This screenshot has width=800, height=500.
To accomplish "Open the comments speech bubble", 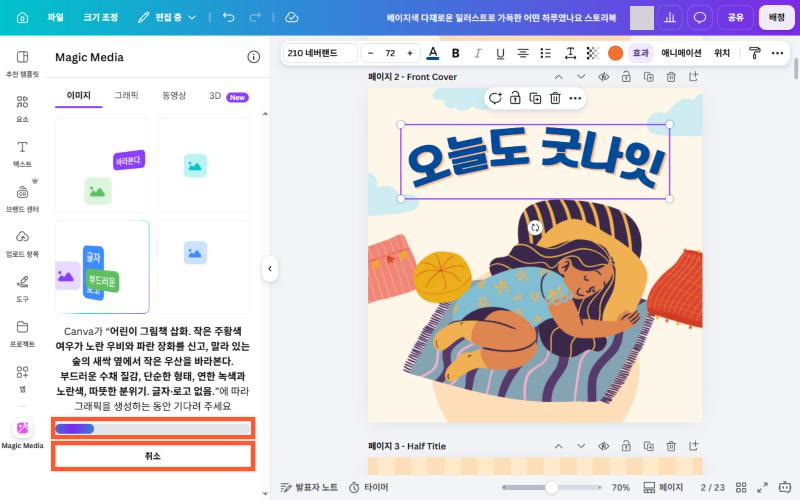I will click(x=699, y=18).
